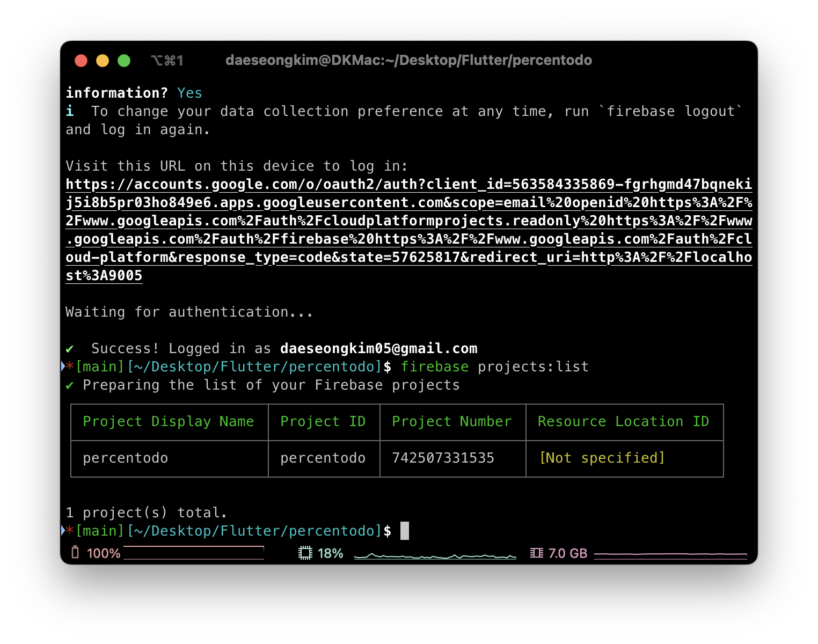The width and height of the screenshot is (818, 644).
Task: Click the memory usage graph
Action: tap(670, 555)
